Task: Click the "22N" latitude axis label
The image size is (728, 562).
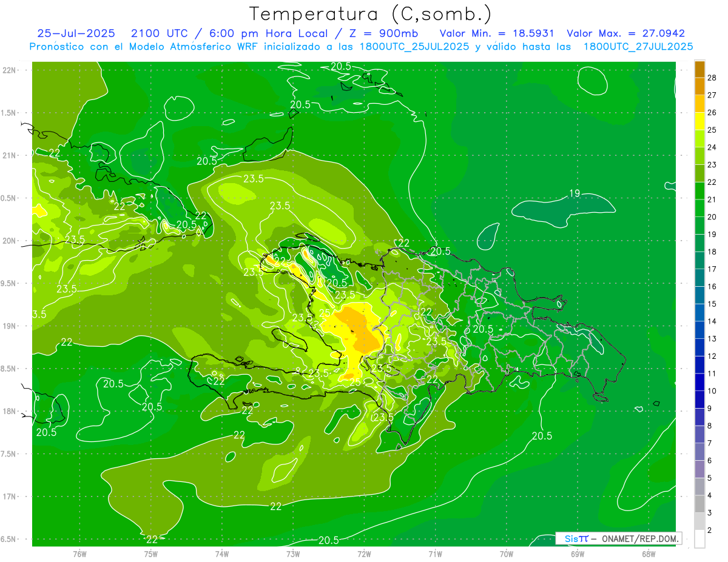Action: click(x=9, y=70)
